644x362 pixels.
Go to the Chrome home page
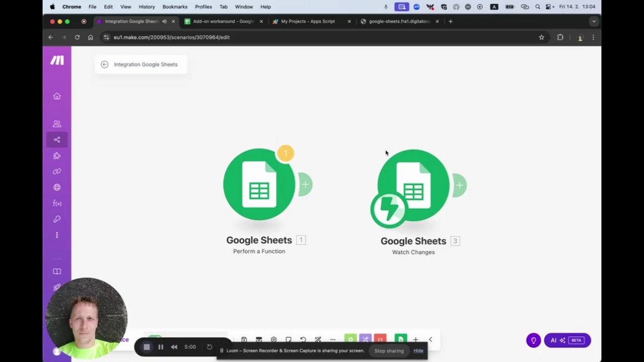(x=91, y=37)
